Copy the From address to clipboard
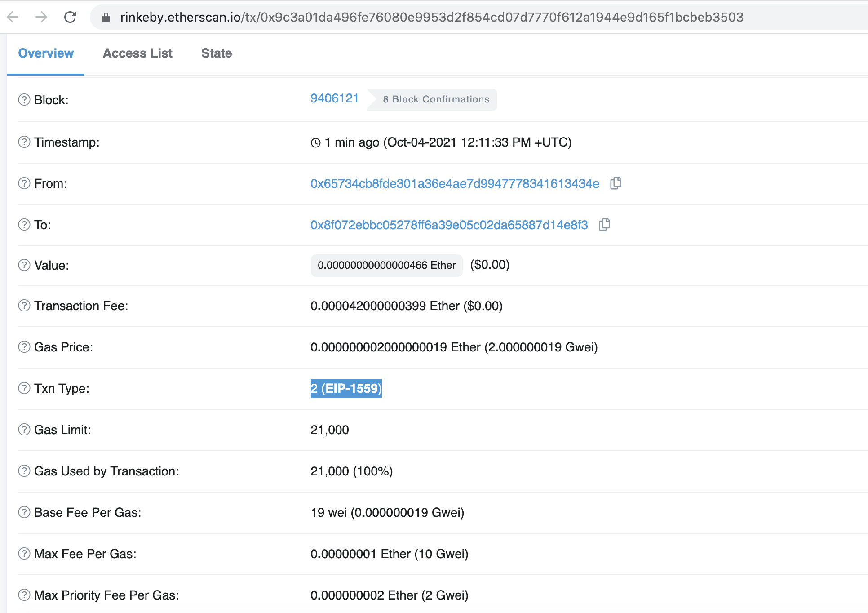Image resolution: width=868 pixels, height=613 pixels. pyautogui.click(x=616, y=183)
